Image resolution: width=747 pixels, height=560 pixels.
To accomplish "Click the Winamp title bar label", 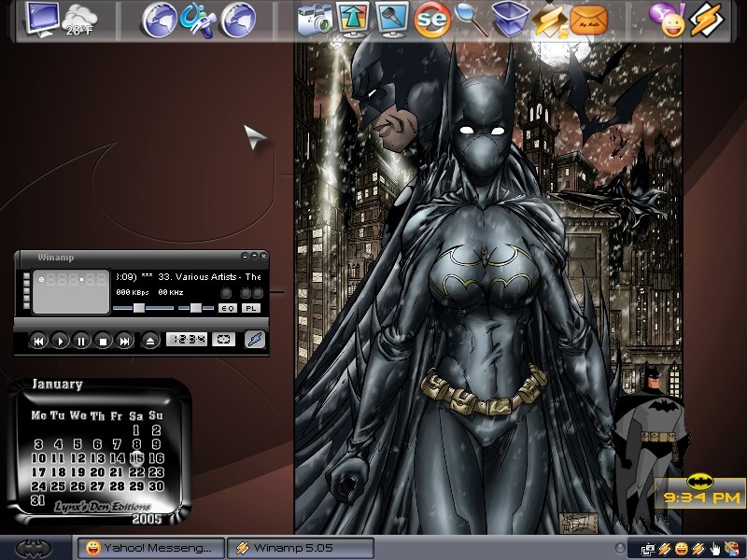I will tap(56, 258).
